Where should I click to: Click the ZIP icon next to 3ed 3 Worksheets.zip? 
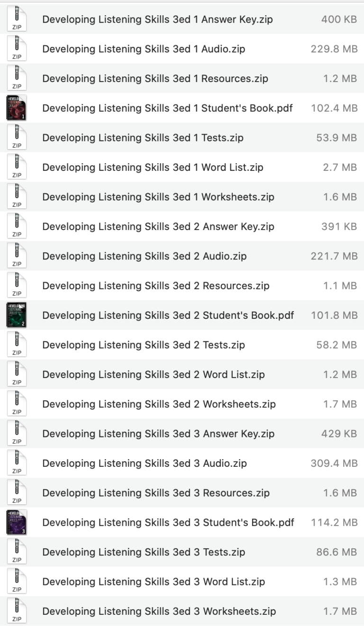17,611
